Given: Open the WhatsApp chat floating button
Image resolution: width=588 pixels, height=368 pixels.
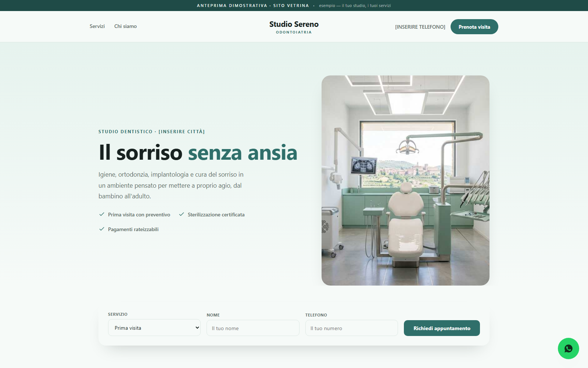Looking at the screenshot, I should click(568, 348).
